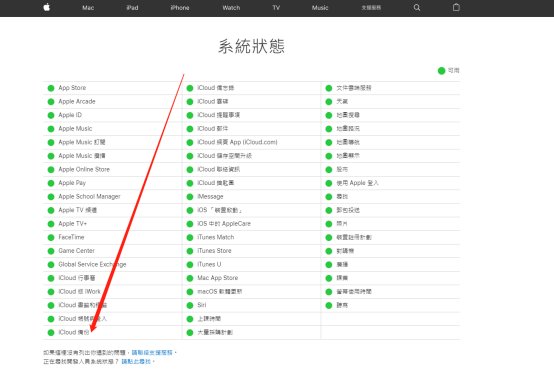
Task: Click green status dot beside Apple Online Store
Action: coord(51,170)
